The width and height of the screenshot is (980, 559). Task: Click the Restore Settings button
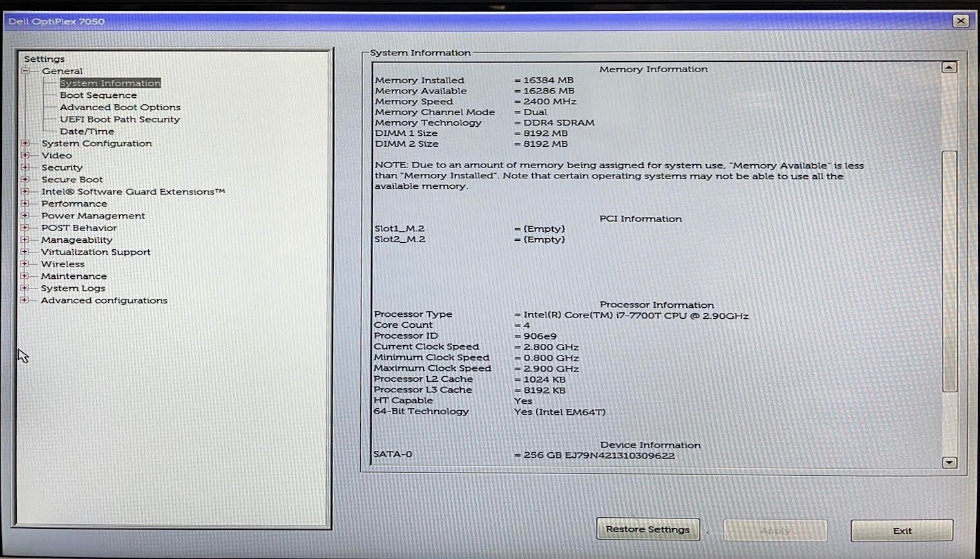coord(648,529)
